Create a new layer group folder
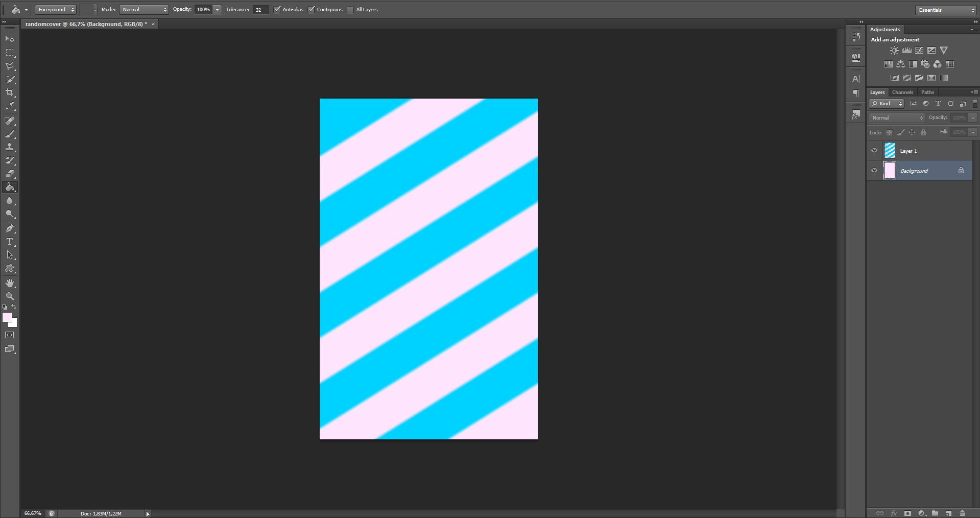The width and height of the screenshot is (980, 518). coord(935,513)
